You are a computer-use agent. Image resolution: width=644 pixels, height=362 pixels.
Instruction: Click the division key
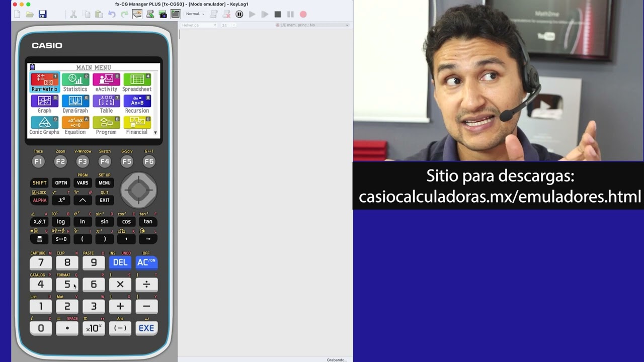click(146, 285)
